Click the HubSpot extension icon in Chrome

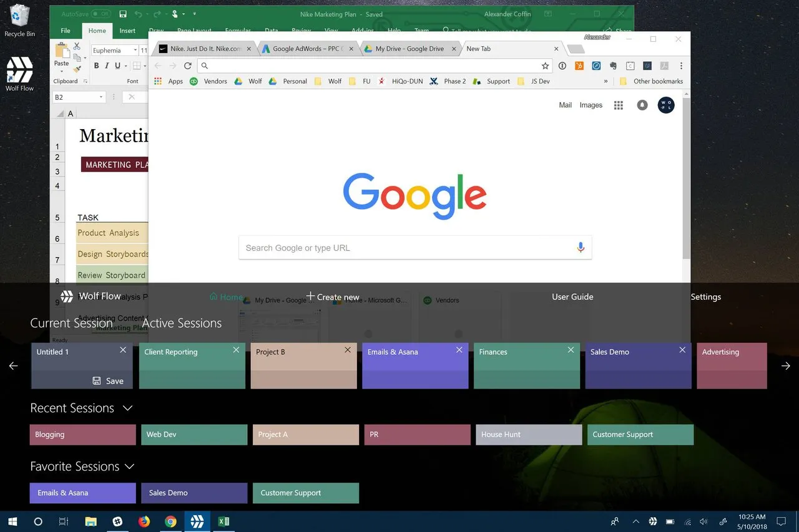pos(579,65)
